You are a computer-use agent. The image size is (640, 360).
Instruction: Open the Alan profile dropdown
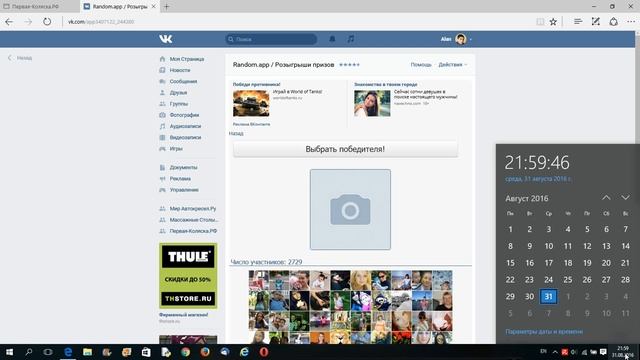click(x=456, y=39)
